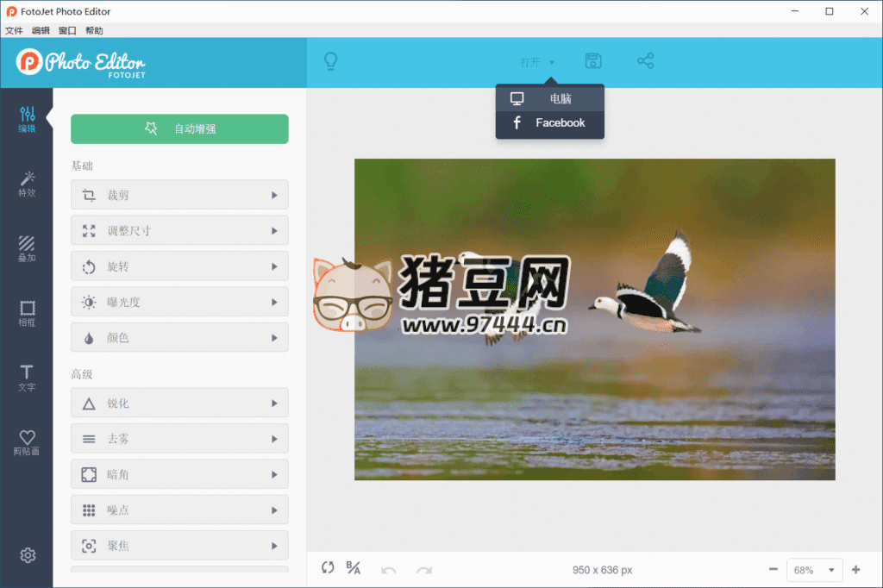Toggle before/after compare view
883x588 pixels.
coord(354,568)
